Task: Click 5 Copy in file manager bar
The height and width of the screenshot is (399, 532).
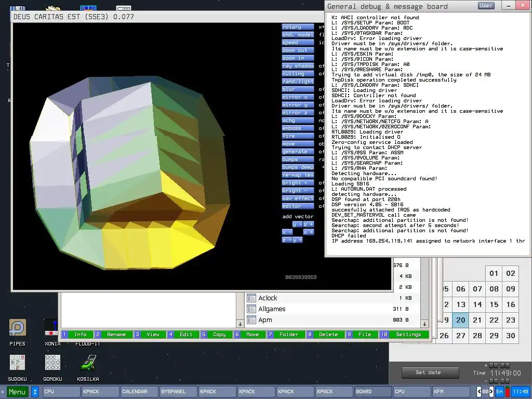Action: coord(216,335)
